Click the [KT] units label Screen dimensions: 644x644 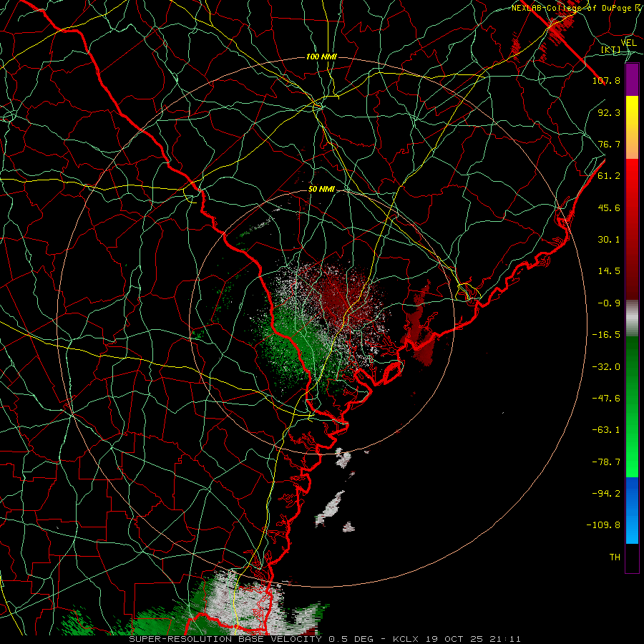[611, 49]
